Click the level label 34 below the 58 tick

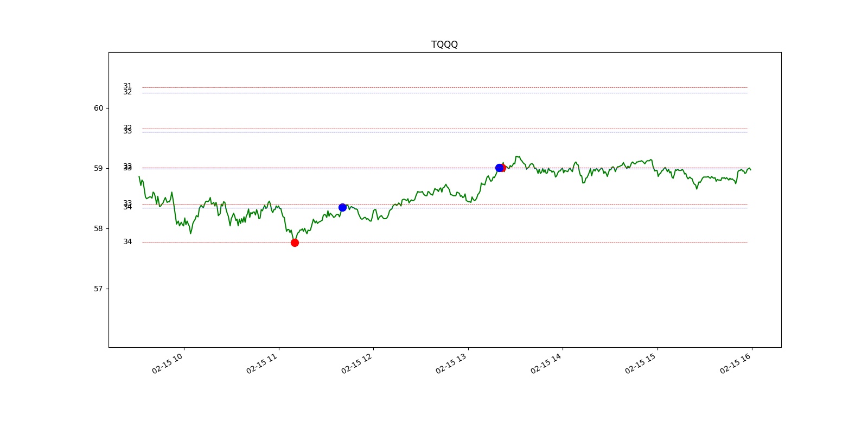[127, 241]
